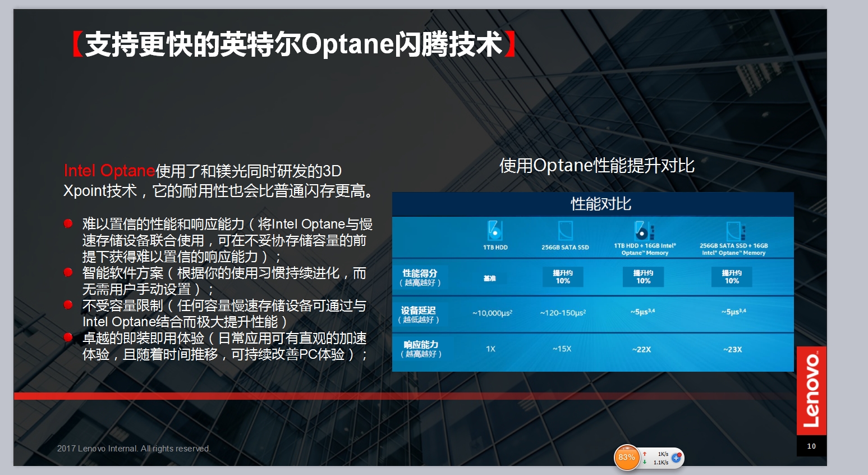Click the ~22X responsiveness value
This screenshot has height=475, width=868.
(x=641, y=349)
